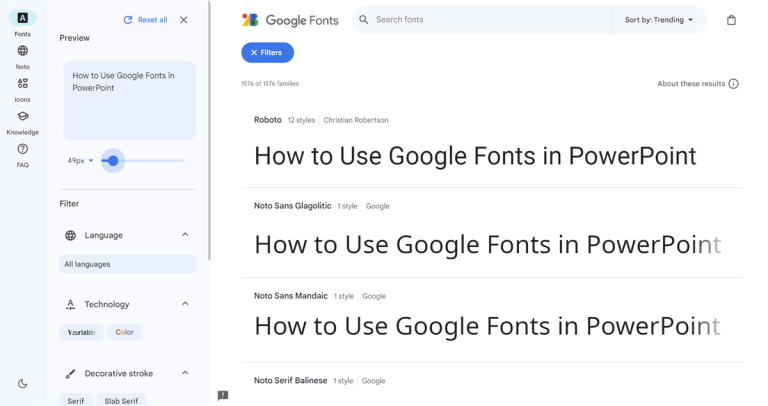
Task: Open the Noto Serif Balinese font
Action: click(x=290, y=381)
